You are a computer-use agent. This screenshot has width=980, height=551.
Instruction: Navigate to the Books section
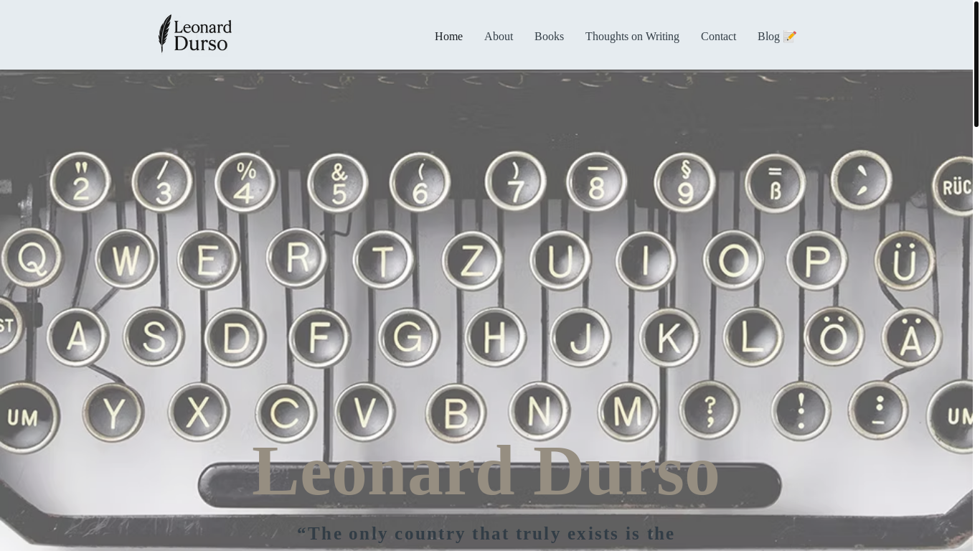(549, 37)
